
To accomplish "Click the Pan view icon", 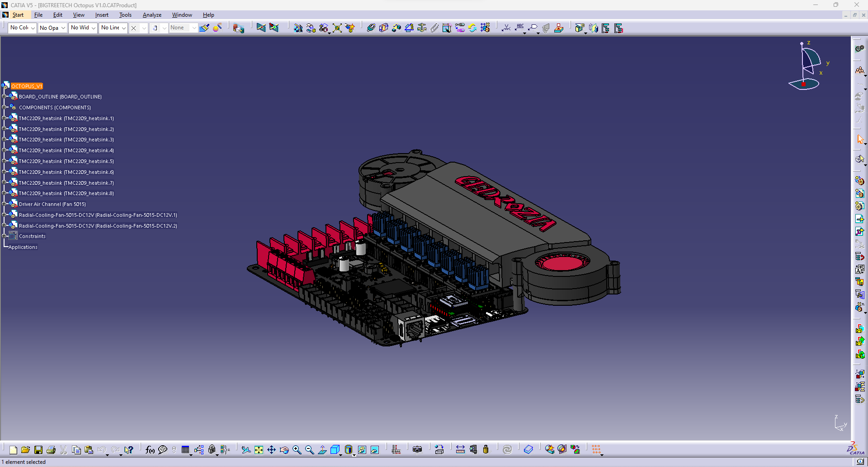I will coord(271,450).
